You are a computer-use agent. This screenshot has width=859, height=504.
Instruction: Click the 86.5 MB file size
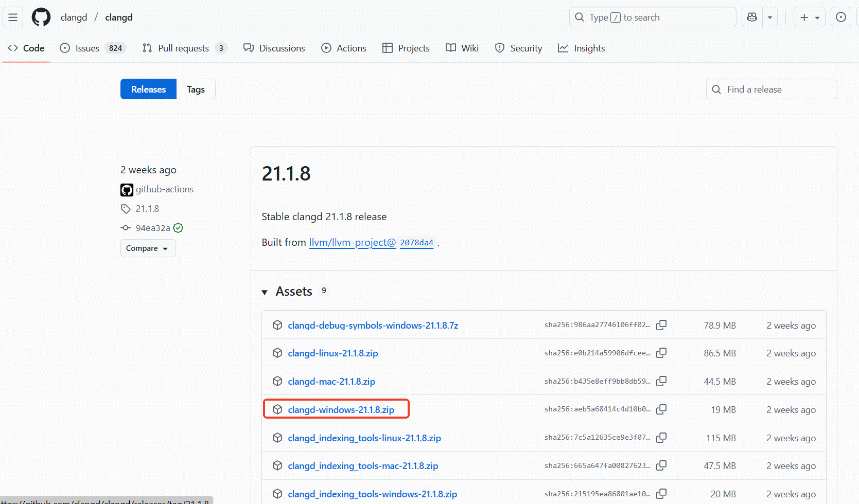(720, 353)
